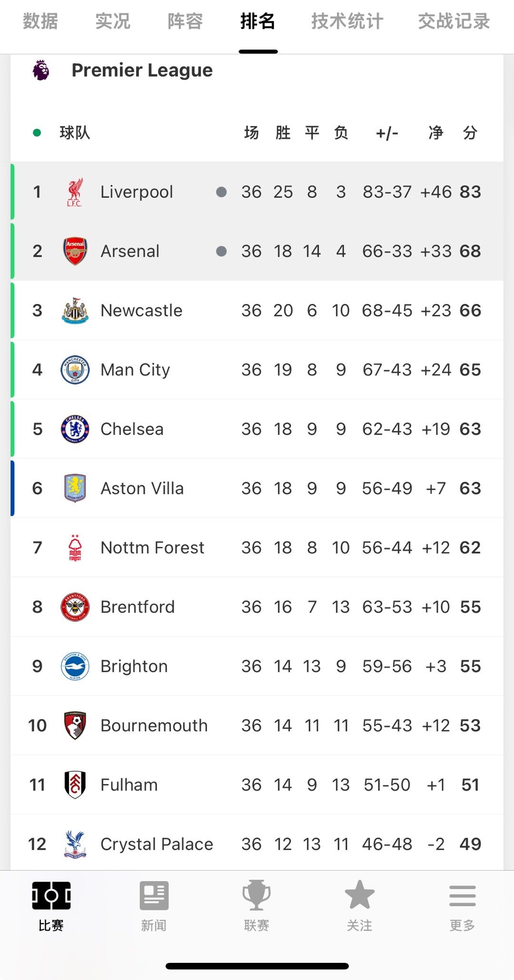Open the Nottm Forest team row
Screen dimensions: 514x980
click(257, 548)
